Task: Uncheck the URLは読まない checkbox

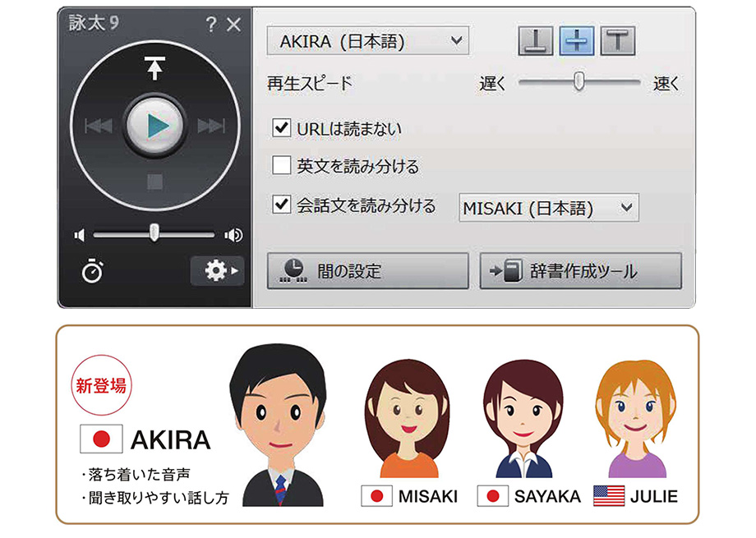Action: pyautogui.click(x=282, y=128)
